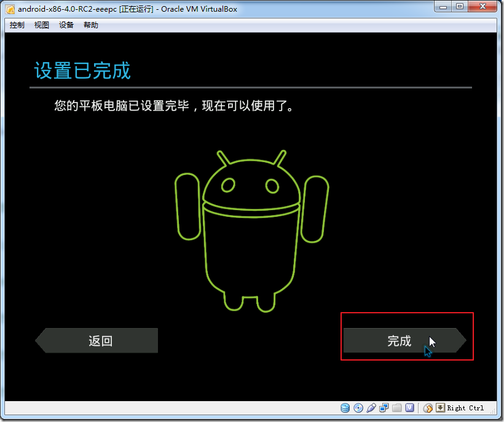Close the VirtualBox window

[x=482, y=7]
